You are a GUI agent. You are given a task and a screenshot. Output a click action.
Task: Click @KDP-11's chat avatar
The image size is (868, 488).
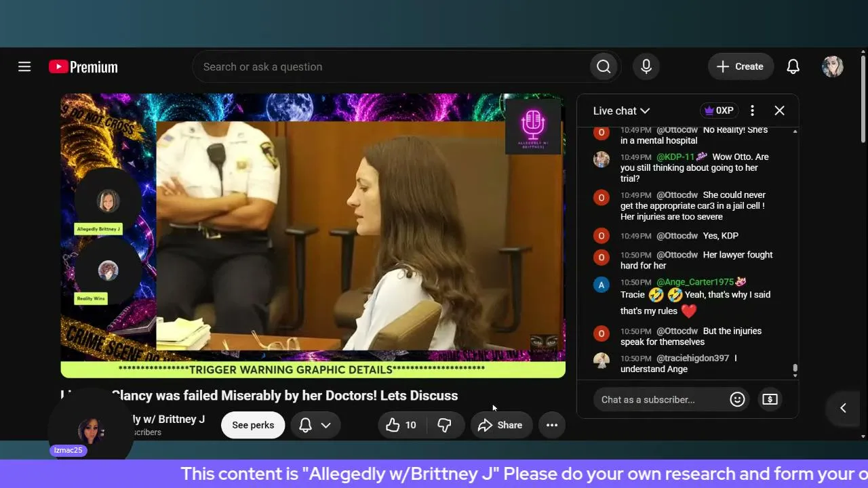coord(601,159)
